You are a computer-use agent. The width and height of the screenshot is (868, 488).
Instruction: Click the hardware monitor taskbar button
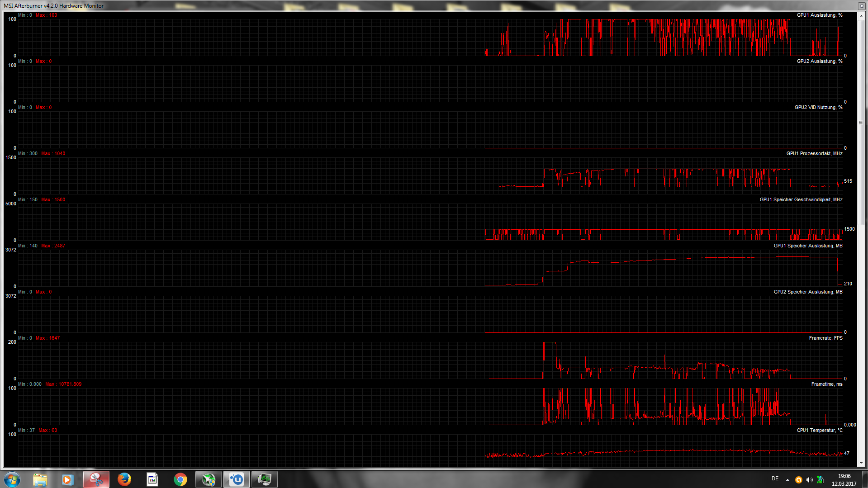pos(264,479)
